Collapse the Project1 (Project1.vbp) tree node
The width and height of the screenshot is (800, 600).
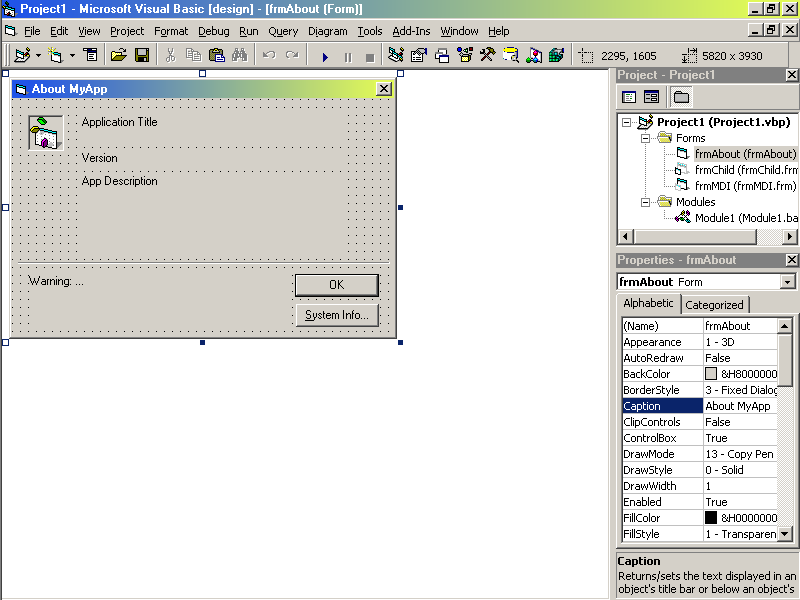(627, 122)
